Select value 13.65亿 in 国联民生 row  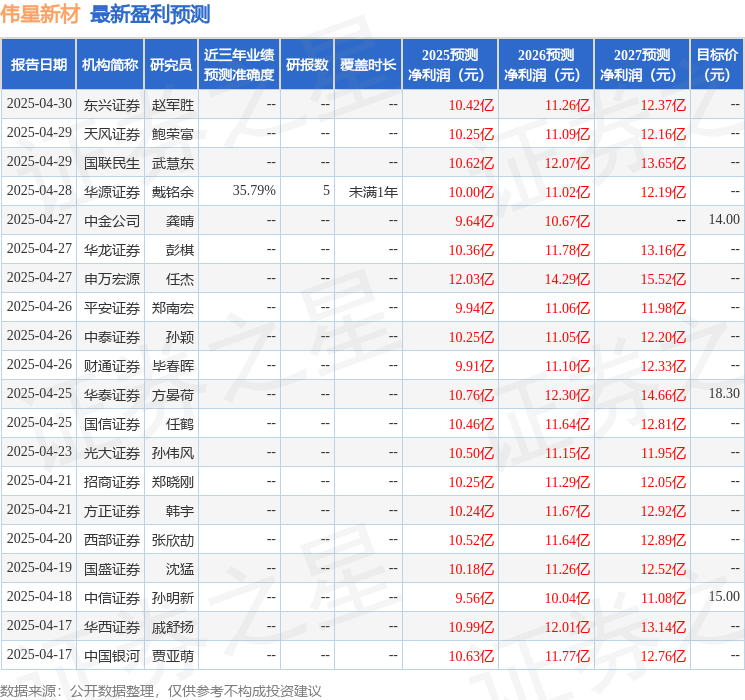tap(663, 163)
